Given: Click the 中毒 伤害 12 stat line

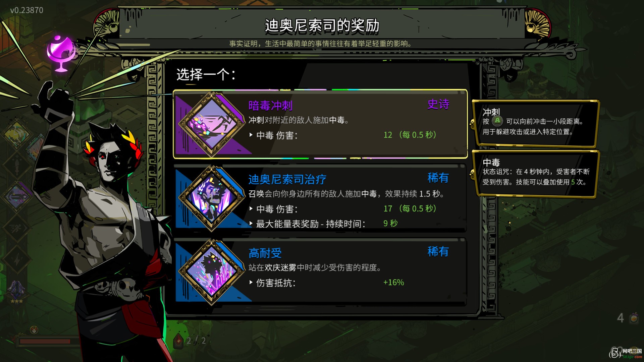Looking at the screenshot, I should point(343,135).
